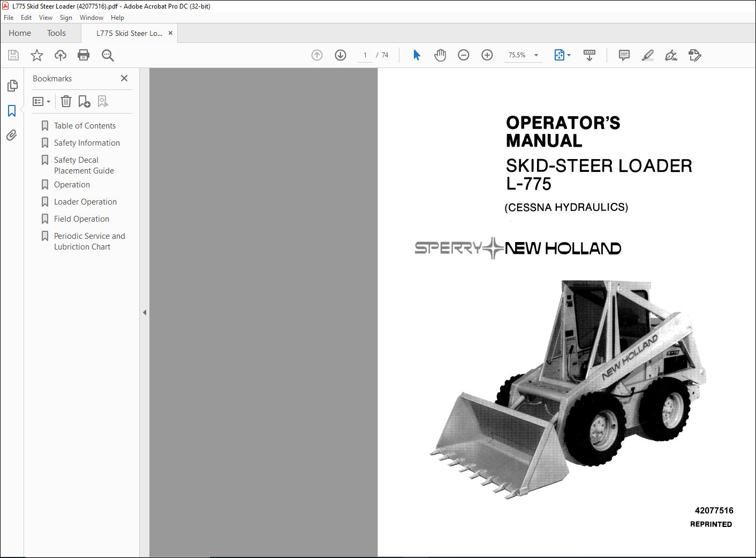Switch to the Home tab
The width and height of the screenshot is (756, 558).
tap(20, 33)
